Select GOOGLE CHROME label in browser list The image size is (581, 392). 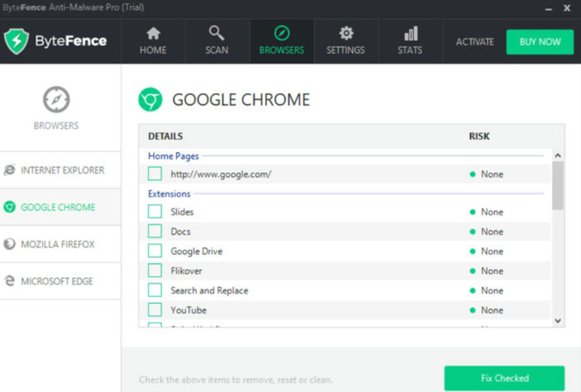(x=58, y=207)
